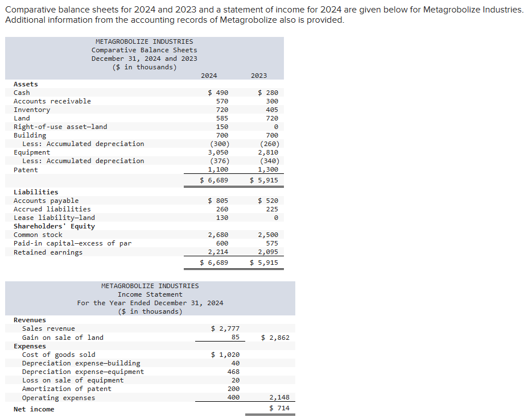Click the total assets figure $6,689

coord(216,178)
